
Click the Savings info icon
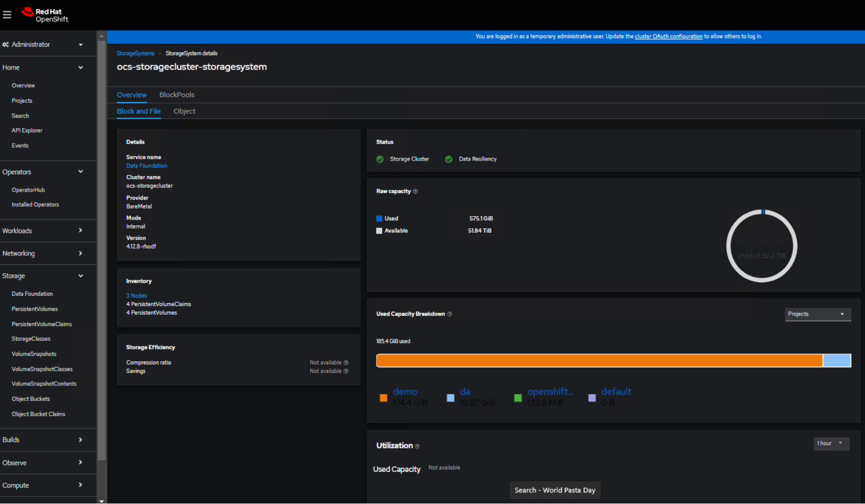(346, 371)
